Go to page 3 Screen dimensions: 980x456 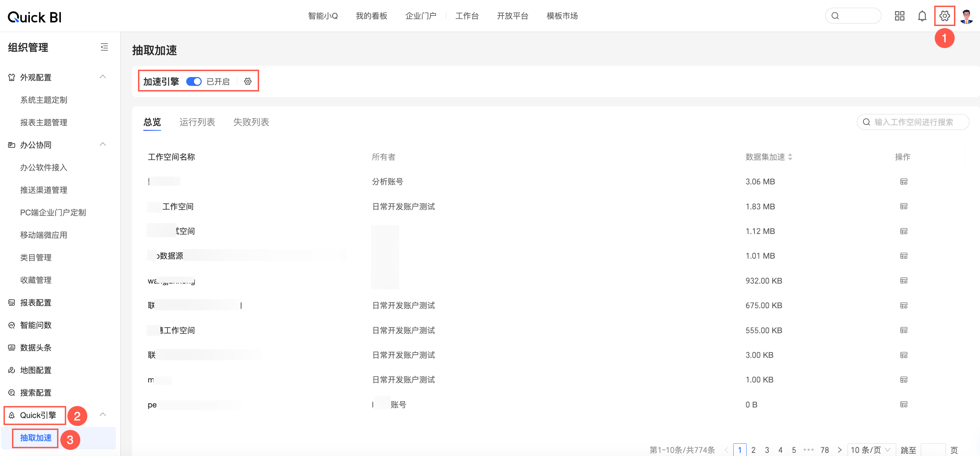pos(767,450)
